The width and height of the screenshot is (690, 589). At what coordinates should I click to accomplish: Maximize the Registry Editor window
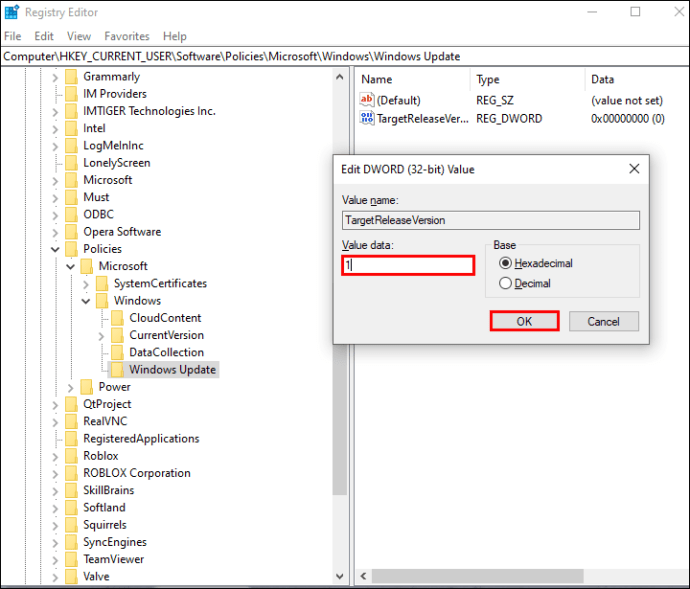pos(635,12)
